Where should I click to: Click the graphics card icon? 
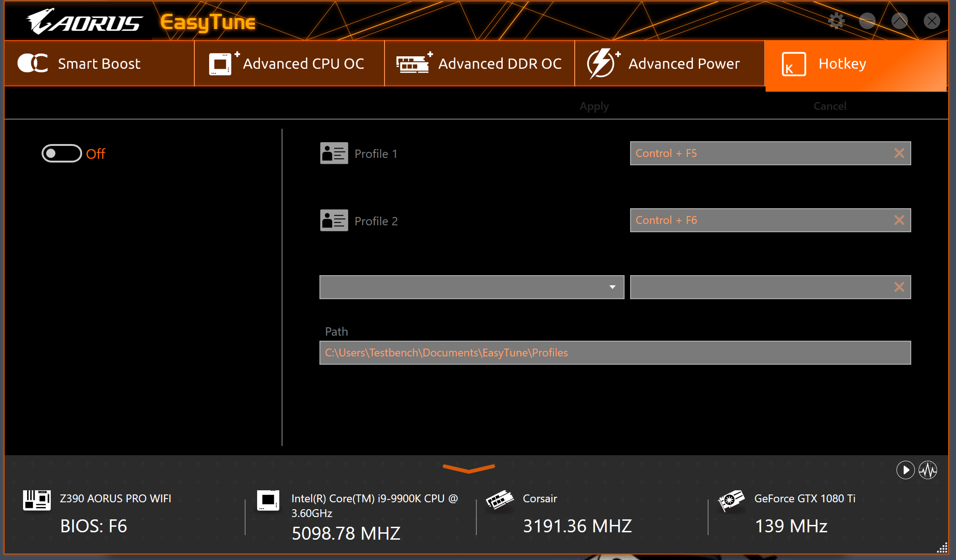pyautogui.click(x=731, y=500)
